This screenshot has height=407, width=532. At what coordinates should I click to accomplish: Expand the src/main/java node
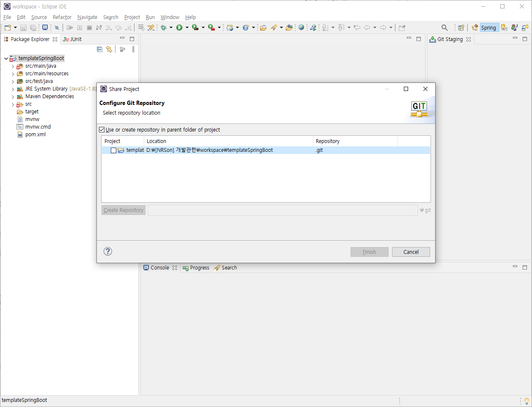pos(13,66)
